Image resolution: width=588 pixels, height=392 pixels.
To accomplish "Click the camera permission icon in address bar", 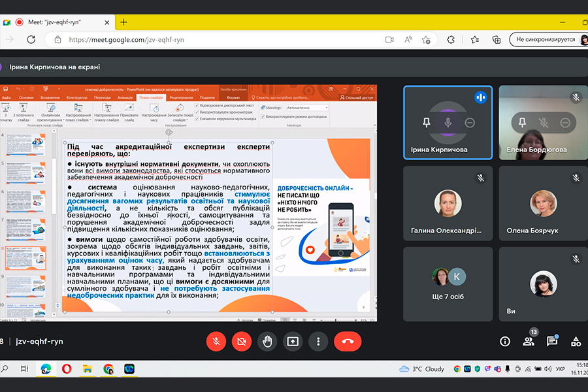I will click(389, 39).
